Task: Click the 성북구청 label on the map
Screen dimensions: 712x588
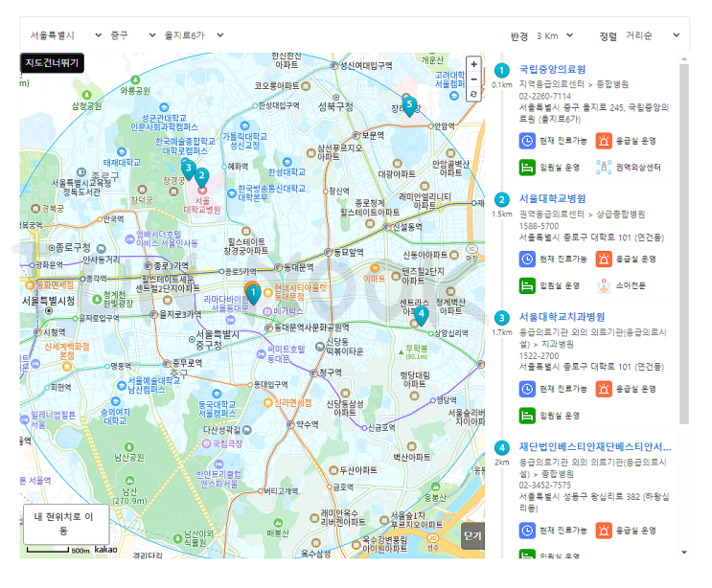Action: 335,106
